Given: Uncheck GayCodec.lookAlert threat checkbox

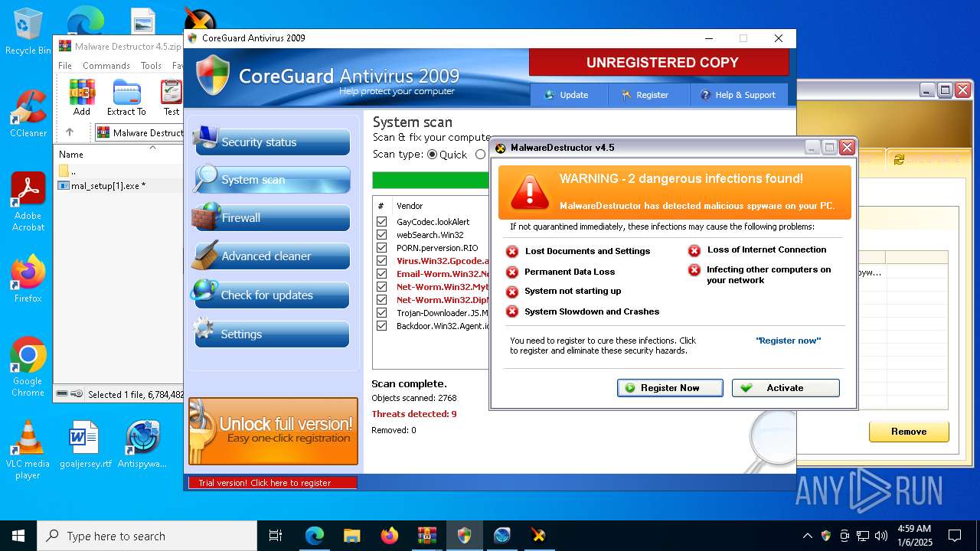Looking at the screenshot, I should (x=381, y=222).
